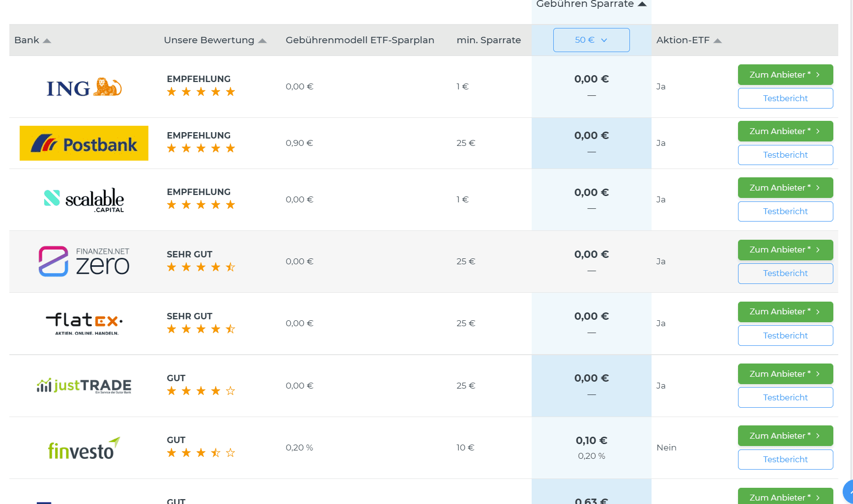Viewport: 853px width, 504px height.
Task: Open the finanzen.net zero logo
Action: tap(84, 261)
